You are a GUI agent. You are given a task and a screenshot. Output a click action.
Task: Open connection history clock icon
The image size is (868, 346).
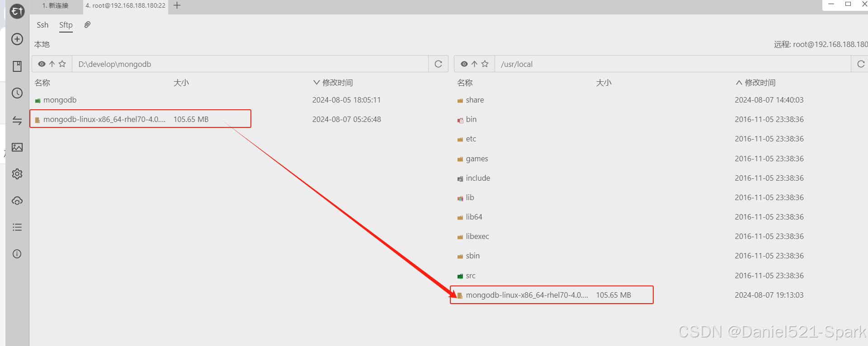tap(17, 93)
